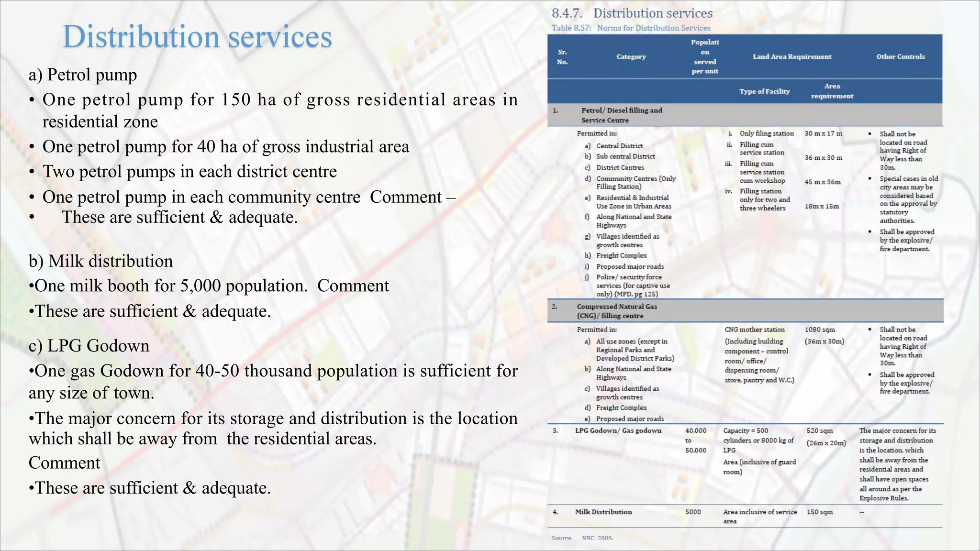Click the 'Source: NBC, 2005' note

click(582, 538)
